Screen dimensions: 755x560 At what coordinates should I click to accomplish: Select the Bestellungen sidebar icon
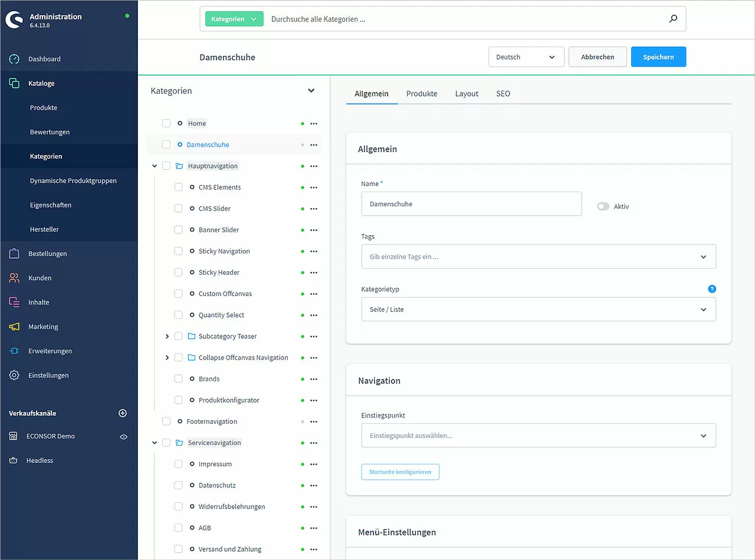14,253
